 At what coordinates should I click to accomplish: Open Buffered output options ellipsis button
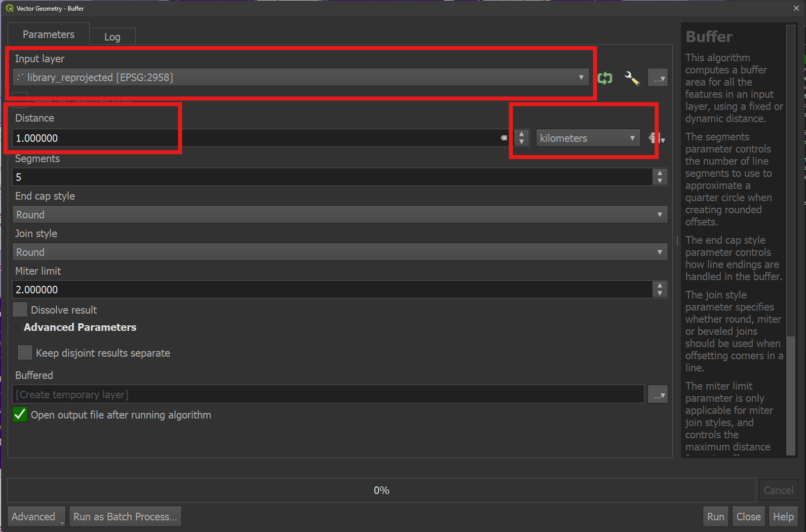[x=658, y=394]
